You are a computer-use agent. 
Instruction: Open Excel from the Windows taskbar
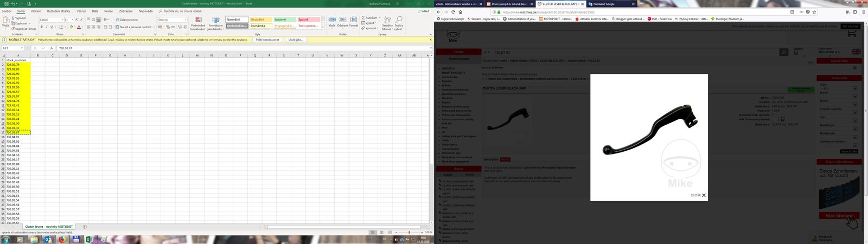[x=89, y=239]
